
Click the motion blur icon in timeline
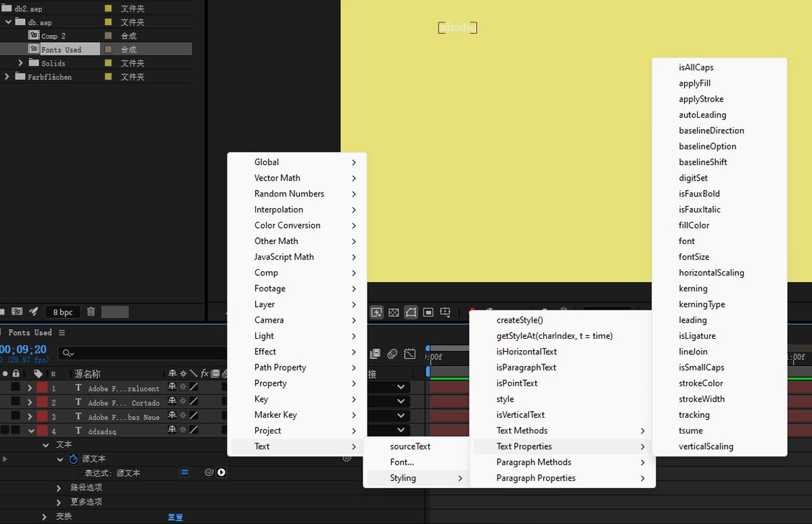click(392, 354)
